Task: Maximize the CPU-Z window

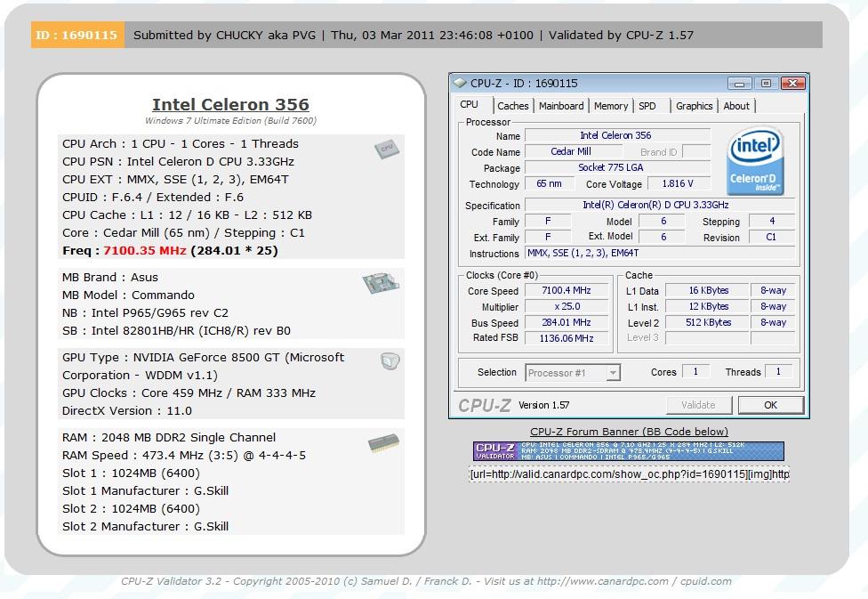Action: pos(766,84)
